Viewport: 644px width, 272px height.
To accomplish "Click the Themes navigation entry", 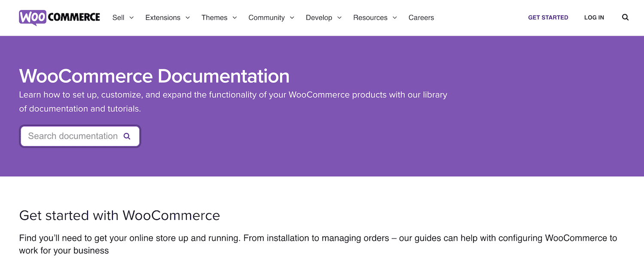I will 215,18.
